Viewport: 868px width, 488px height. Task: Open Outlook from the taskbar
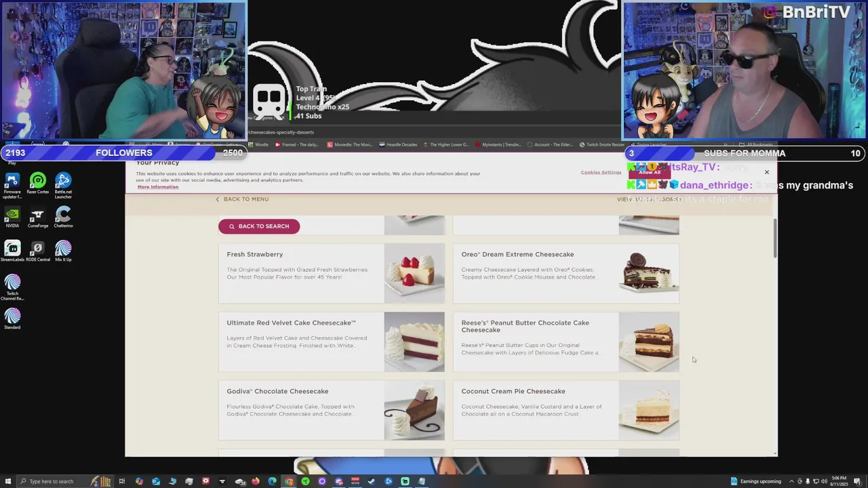(156, 481)
